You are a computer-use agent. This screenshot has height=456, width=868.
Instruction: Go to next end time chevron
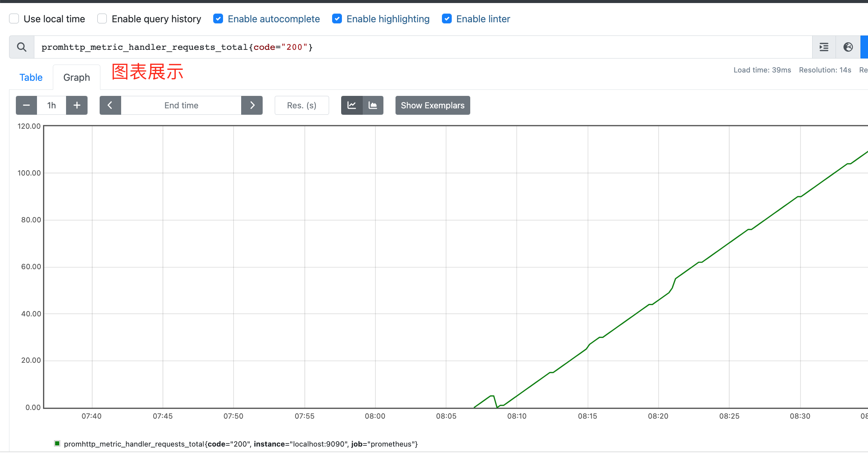click(252, 105)
